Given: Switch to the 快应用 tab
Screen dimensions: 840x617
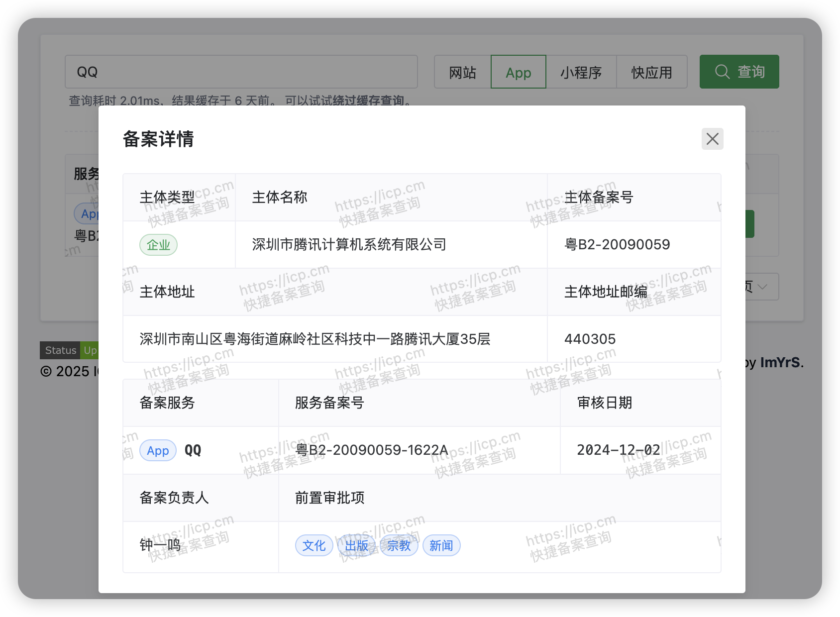Looking at the screenshot, I should tap(651, 72).
